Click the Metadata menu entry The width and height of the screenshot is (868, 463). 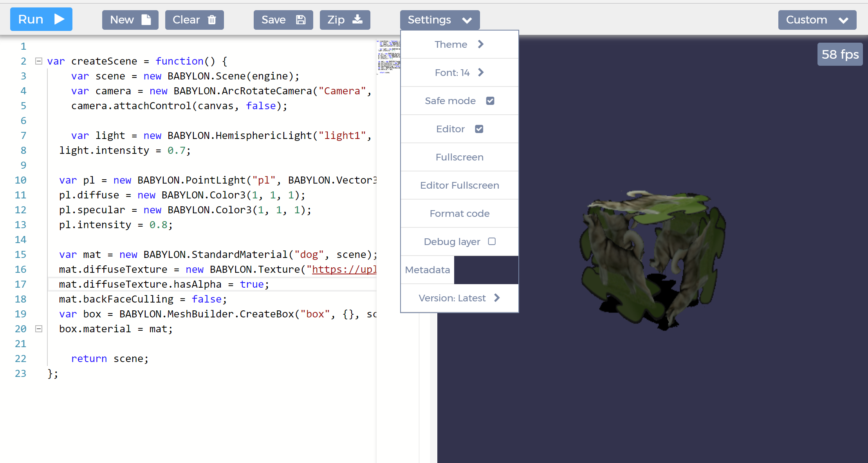point(428,270)
